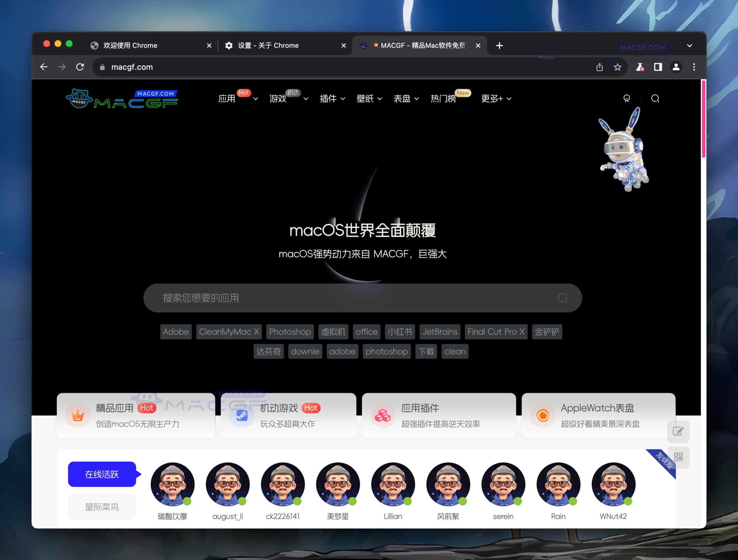Click the Steam icon on the 机动游戏 card
The image size is (738, 560).
coord(241,416)
